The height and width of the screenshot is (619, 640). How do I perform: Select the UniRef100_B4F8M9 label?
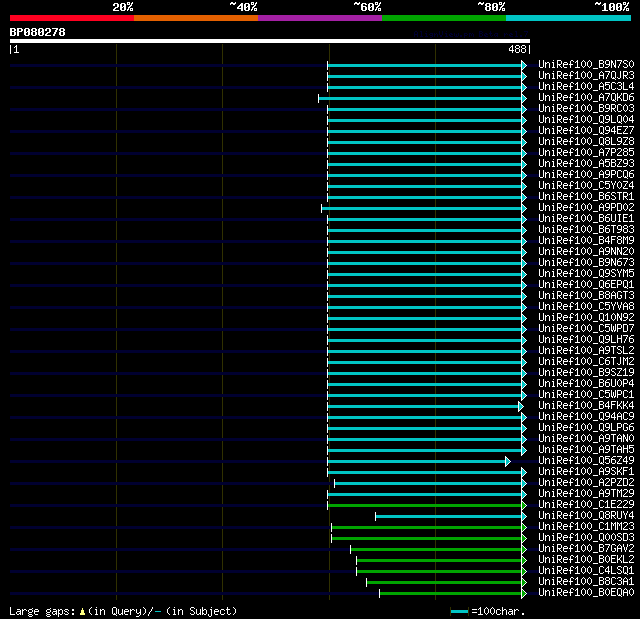(x=586, y=241)
